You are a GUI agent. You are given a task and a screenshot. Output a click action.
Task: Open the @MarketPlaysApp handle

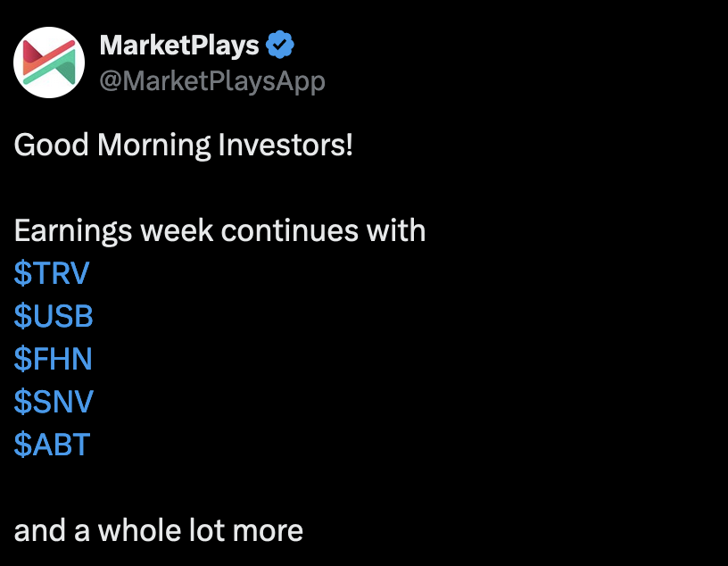point(212,81)
